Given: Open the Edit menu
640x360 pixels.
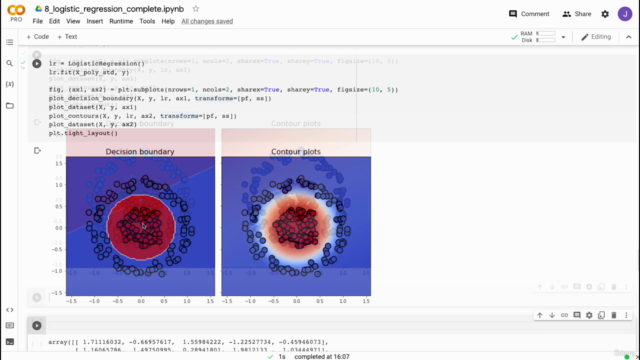Looking at the screenshot, I should coord(54,21).
